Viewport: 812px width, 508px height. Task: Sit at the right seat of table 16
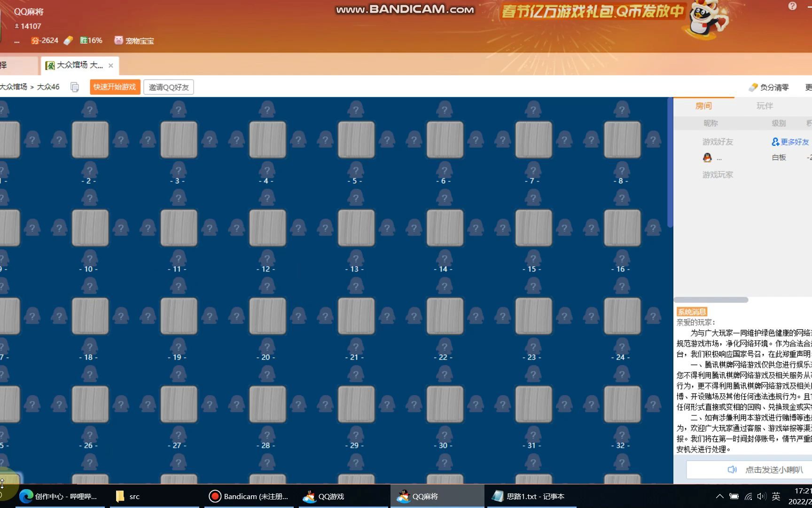653,228
